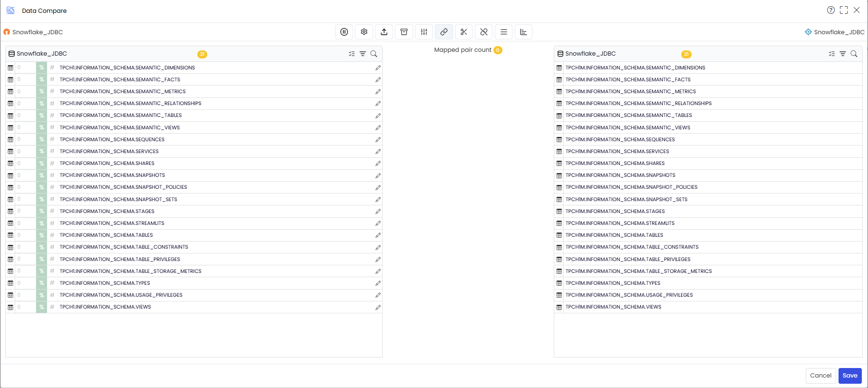Click the 0 value field on TPCH1 TABLE_STORAGE_METRICS row
This screenshot has width=868, height=388.
tap(26, 271)
